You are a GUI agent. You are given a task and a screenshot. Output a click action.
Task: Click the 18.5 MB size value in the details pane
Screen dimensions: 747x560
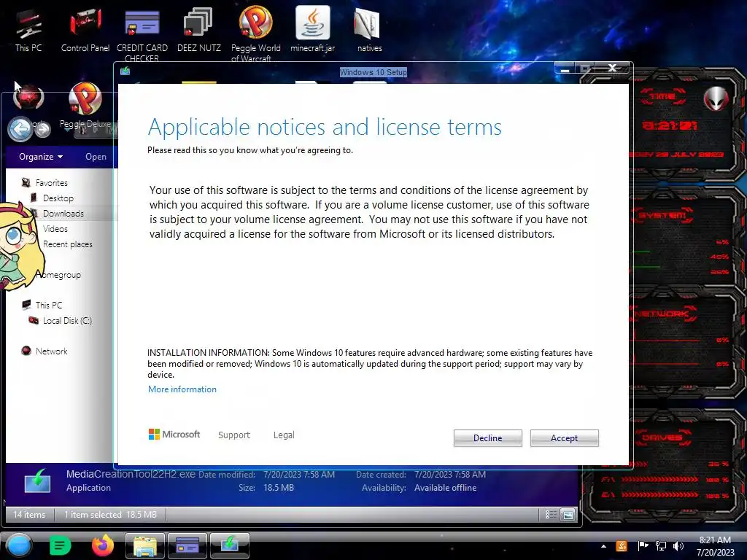(279, 488)
